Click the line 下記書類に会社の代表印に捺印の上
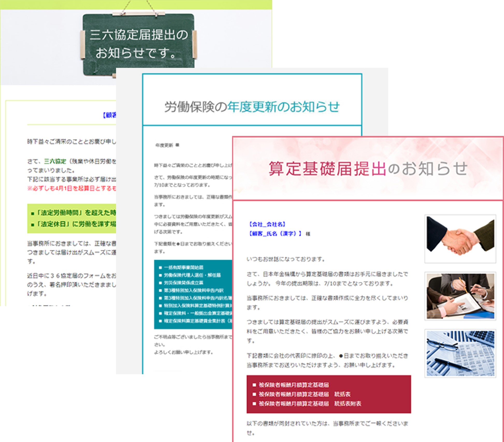Image resolution: width=504 pixels, height=442 pixels. [327, 356]
